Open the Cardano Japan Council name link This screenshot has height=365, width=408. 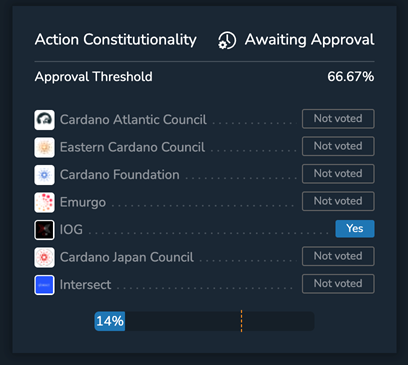(x=127, y=257)
